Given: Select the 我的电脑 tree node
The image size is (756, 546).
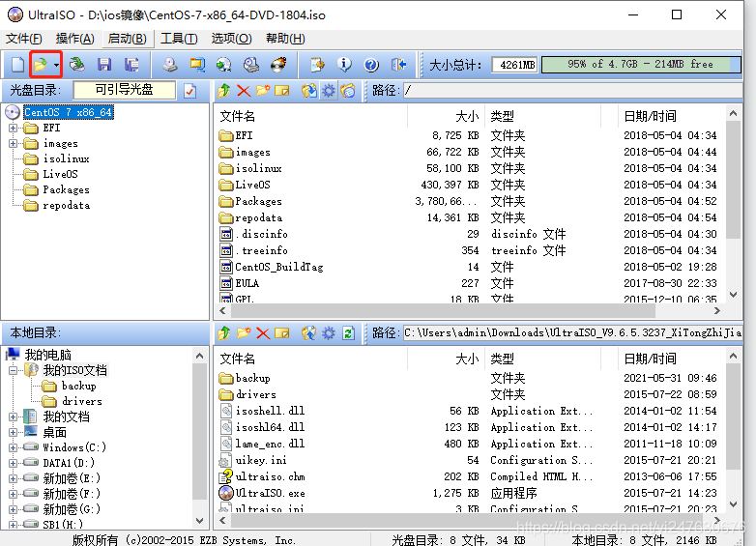Looking at the screenshot, I should coord(47,356).
